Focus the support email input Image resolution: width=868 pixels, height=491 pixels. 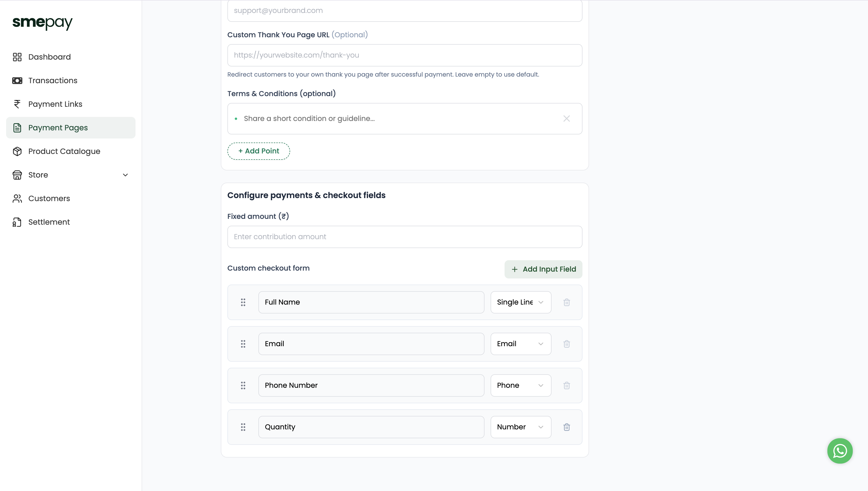(x=405, y=11)
